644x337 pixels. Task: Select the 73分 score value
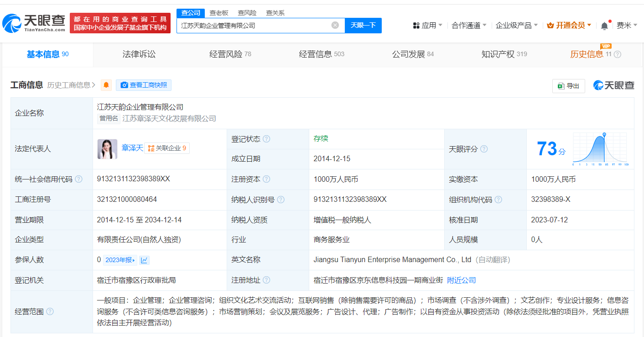[x=551, y=149]
